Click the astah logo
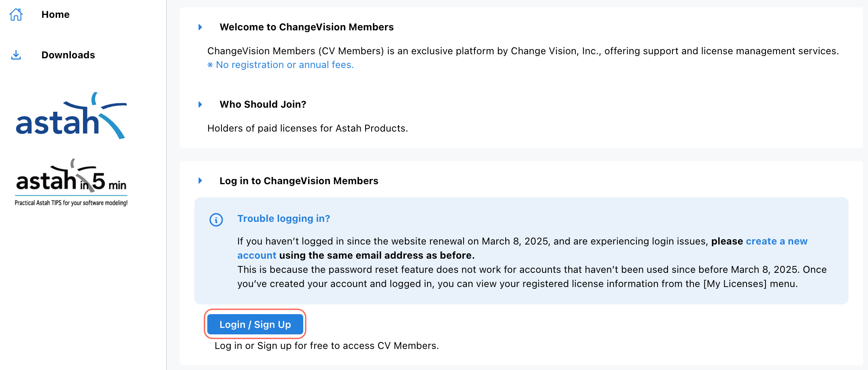 [x=71, y=116]
